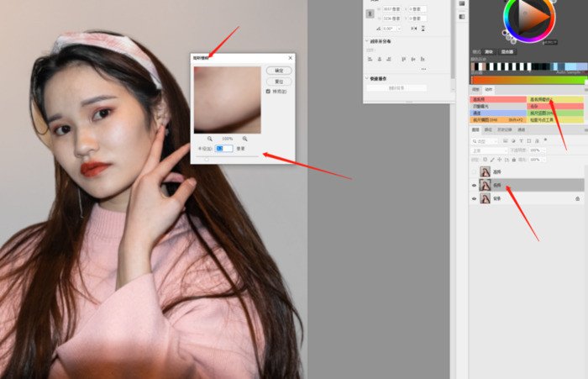Image resolution: width=588 pixels, height=379 pixels.
Task: Click the radius input field
Action: pyautogui.click(x=224, y=149)
